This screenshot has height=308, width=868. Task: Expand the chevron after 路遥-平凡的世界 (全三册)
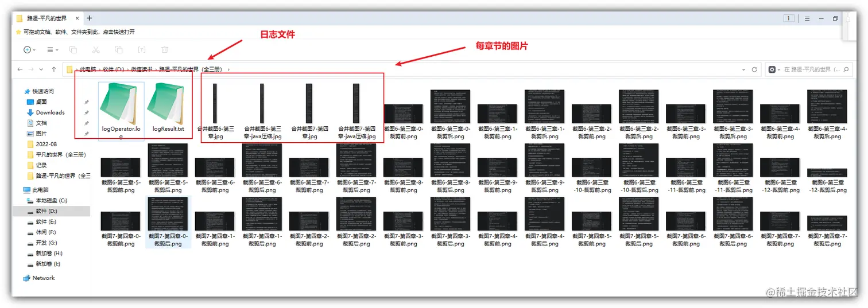(x=229, y=69)
